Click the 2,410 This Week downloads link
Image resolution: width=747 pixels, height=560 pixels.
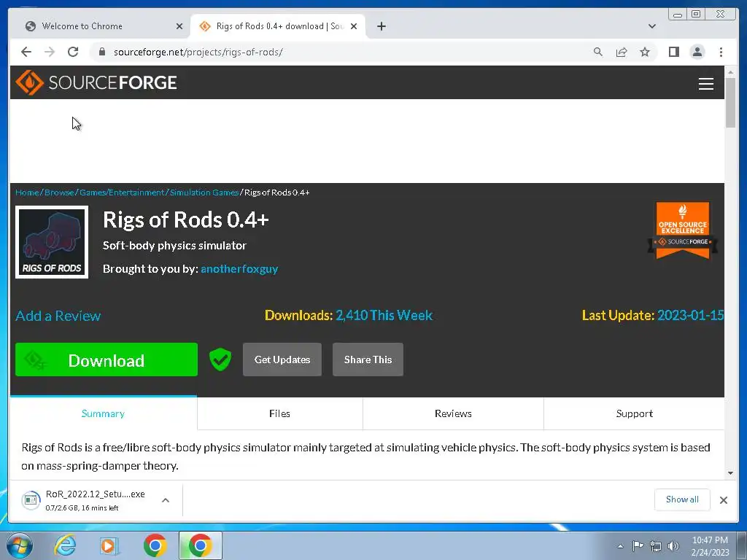point(384,315)
